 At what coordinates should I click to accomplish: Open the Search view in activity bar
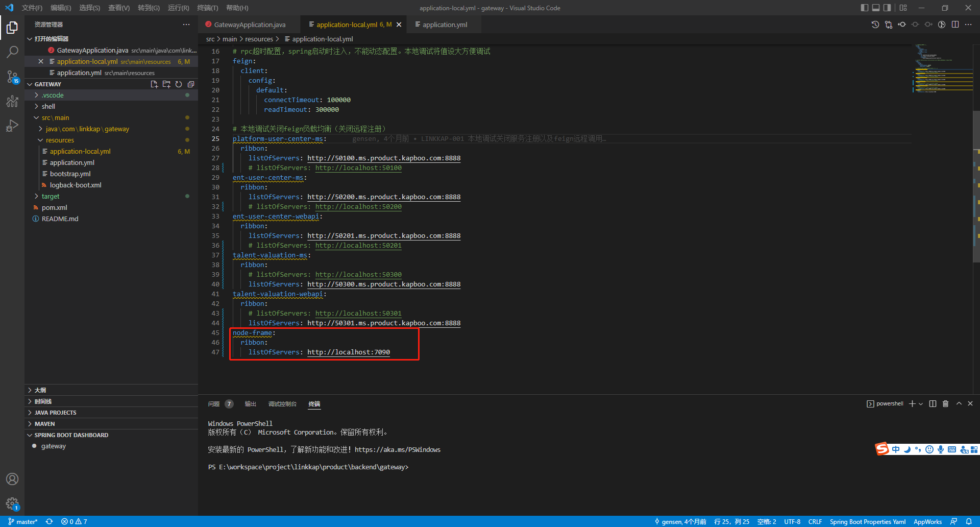pos(12,52)
